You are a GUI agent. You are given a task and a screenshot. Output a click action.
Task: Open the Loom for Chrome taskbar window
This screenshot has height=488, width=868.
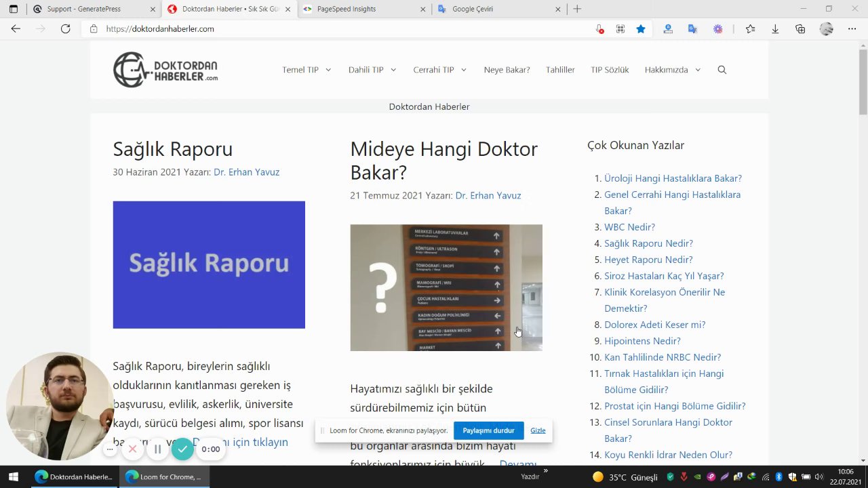coord(165,476)
